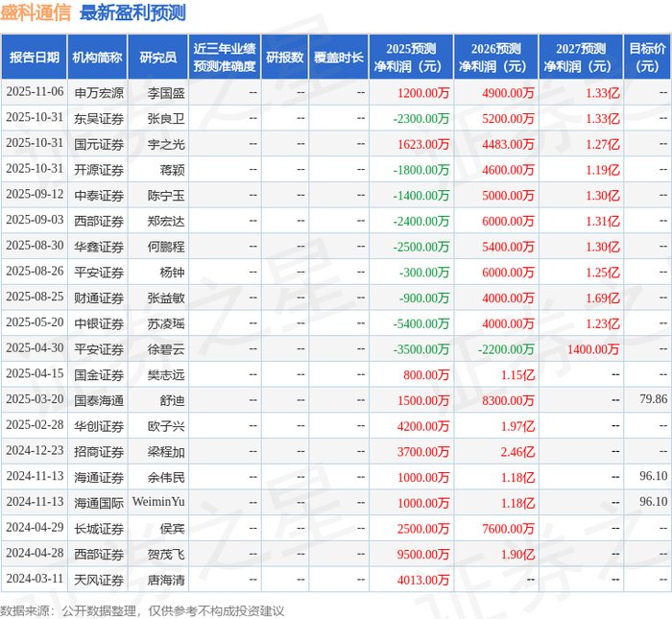
Task: Click the value 4900.00万
Action: (508, 93)
